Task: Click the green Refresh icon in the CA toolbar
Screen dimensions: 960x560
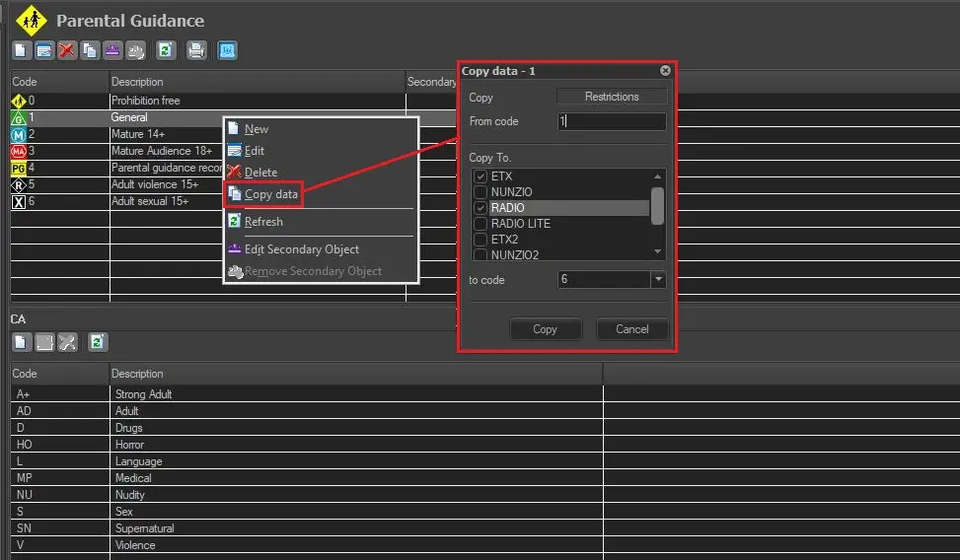Action: click(97, 342)
